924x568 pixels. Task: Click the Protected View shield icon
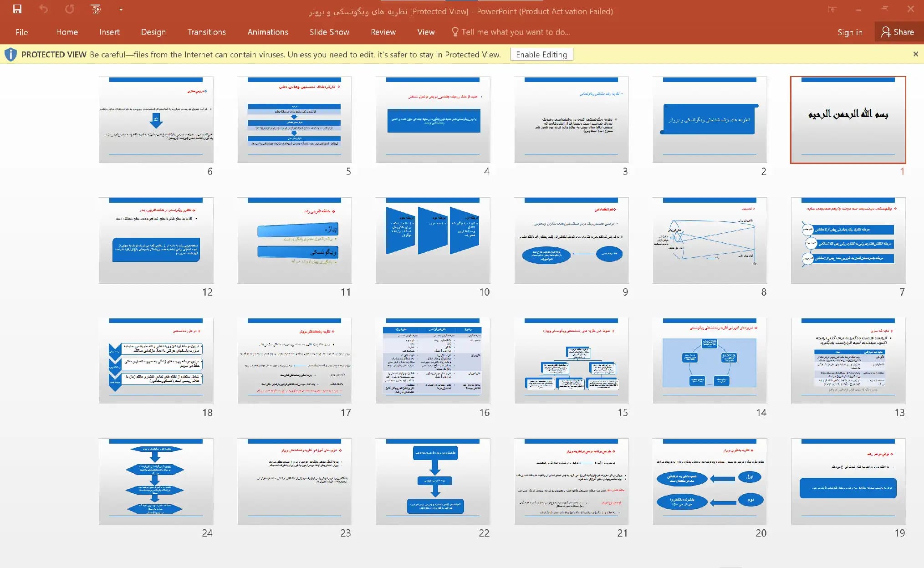tap(10, 55)
